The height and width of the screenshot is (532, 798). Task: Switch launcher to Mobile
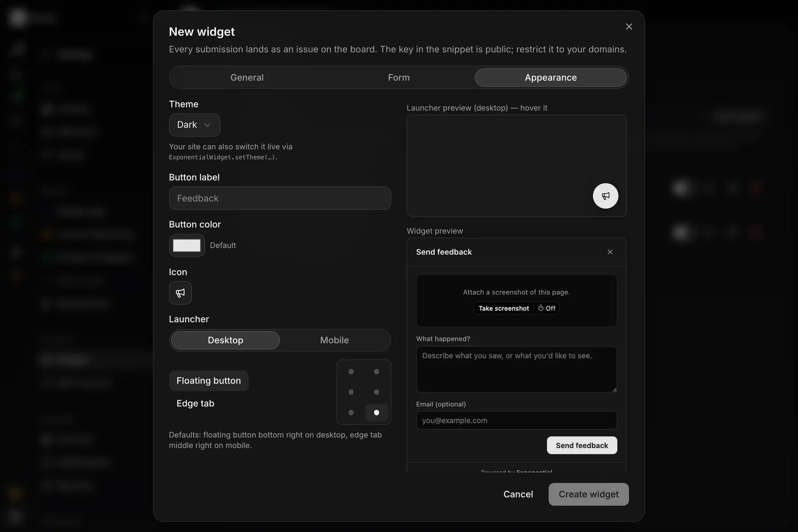tap(334, 340)
